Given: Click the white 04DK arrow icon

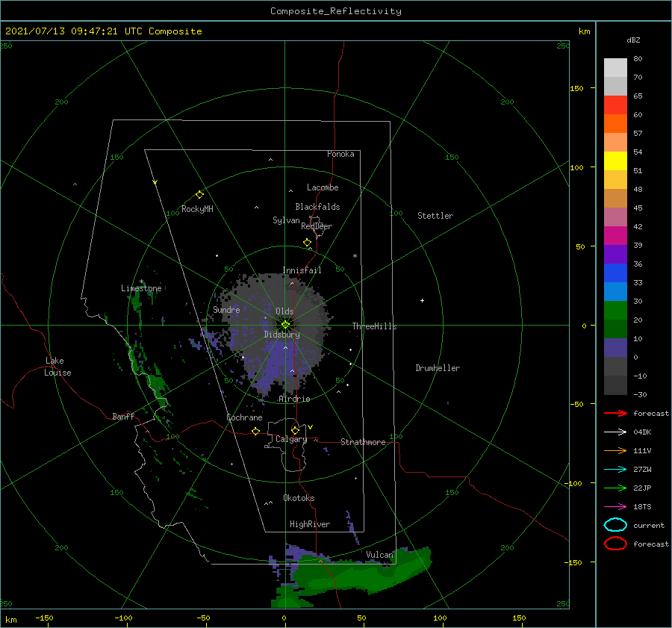Looking at the screenshot, I should tap(615, 432).
